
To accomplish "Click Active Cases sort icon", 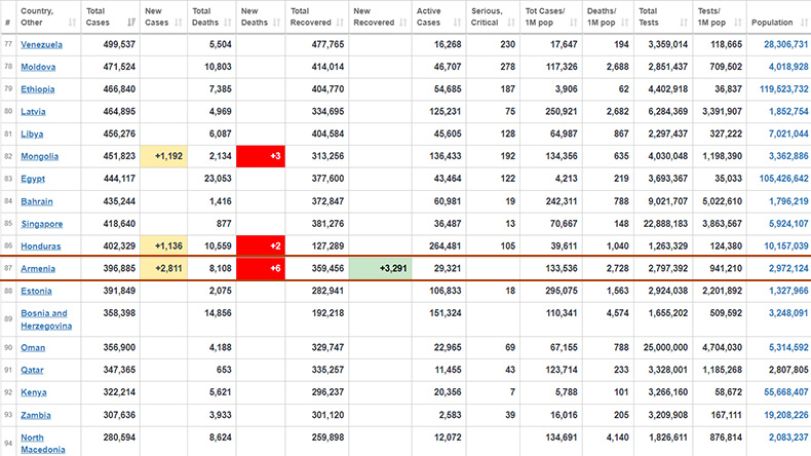I will (457, 22).
